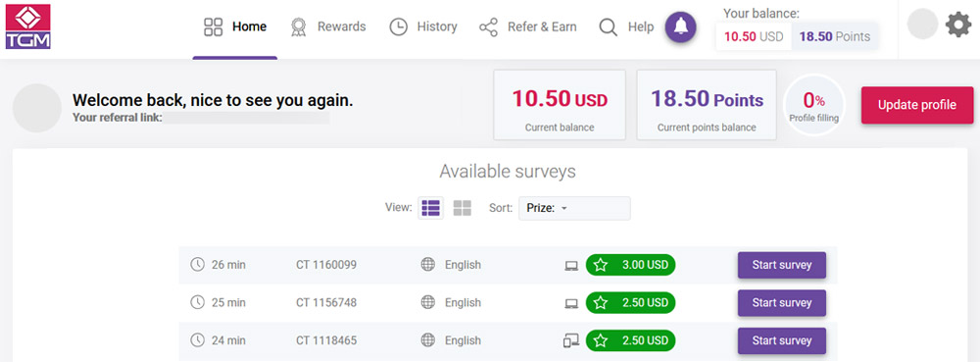Open the Rewards tab
The width and height of the screenshot is (980, 362).
pyautogui.click(x=328, y=26)
